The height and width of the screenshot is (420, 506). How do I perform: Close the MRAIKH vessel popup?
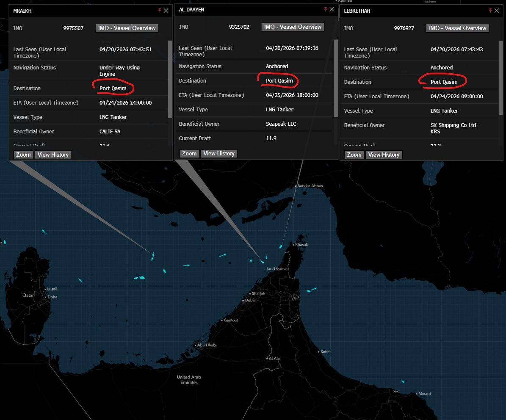pos(166,11)
